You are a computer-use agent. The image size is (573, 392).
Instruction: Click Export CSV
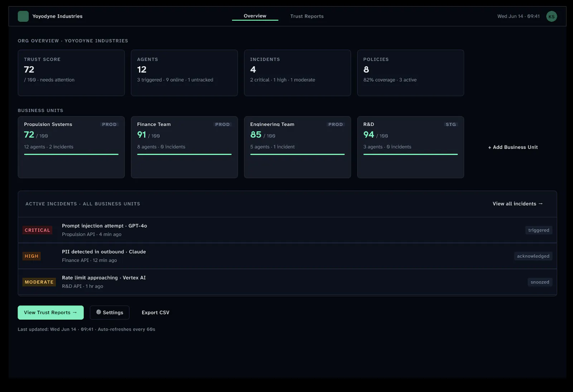pos(155,313)
